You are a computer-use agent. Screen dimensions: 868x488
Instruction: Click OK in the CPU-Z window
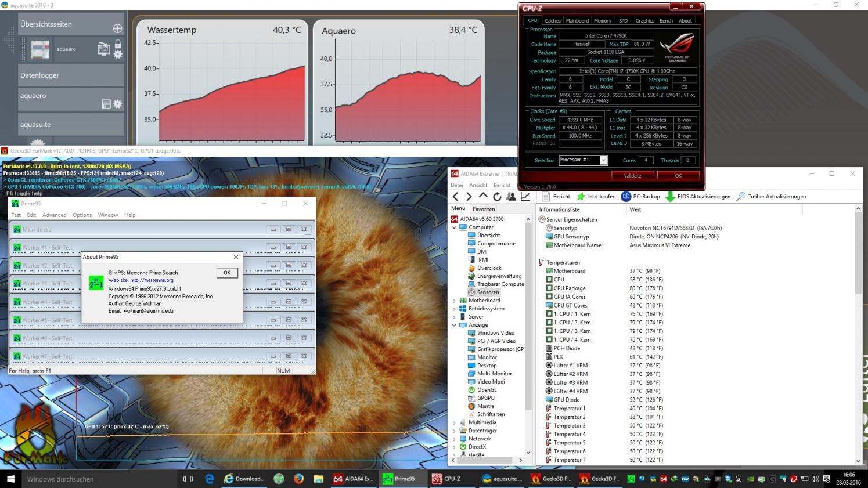click(678, 176)
